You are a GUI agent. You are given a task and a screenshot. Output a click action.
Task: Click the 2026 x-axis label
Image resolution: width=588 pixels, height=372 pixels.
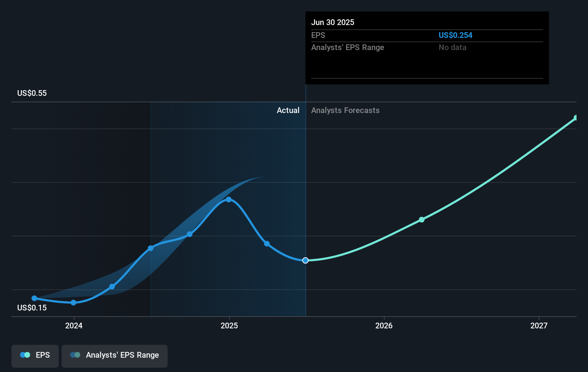click(x=384, y=325)
